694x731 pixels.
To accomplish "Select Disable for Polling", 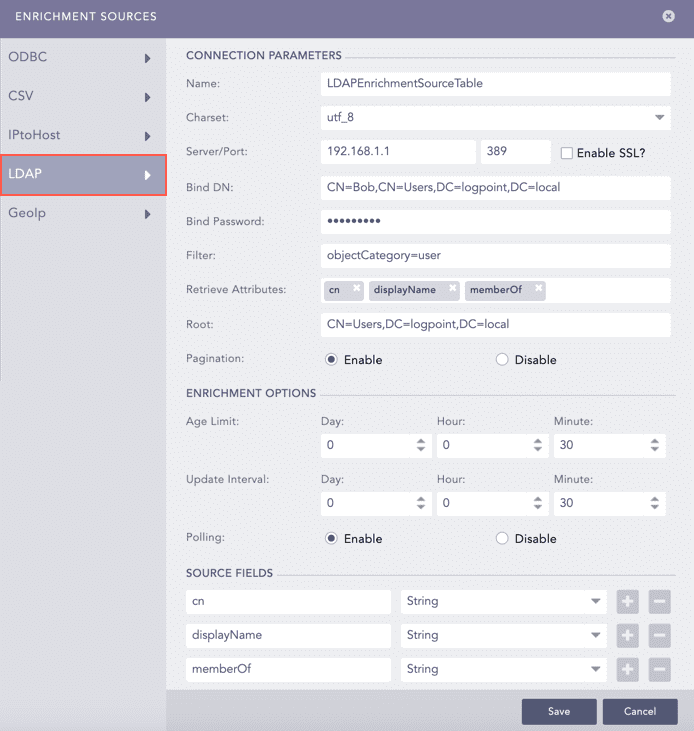I will pyautogui.click(x=502, y=539).
